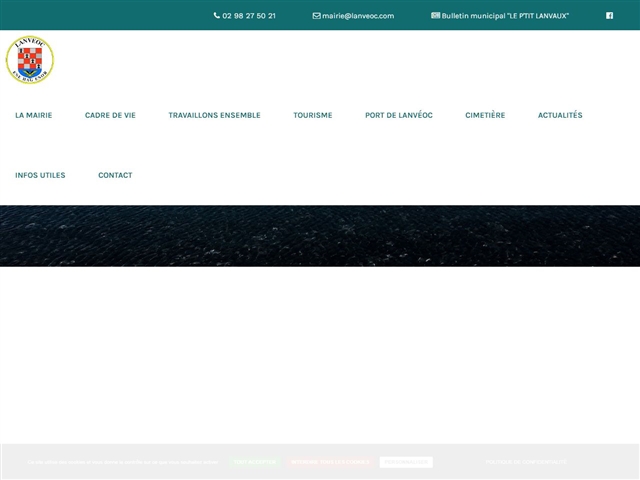Go to the Tourisme section
The height and width of the screenshot is (480, 640).
[312, 115]
